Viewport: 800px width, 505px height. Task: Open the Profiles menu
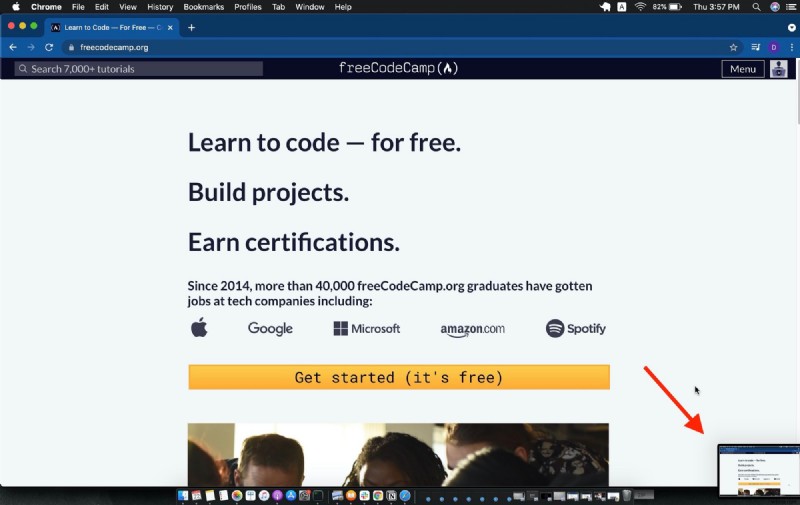click(x=247, y=7)
